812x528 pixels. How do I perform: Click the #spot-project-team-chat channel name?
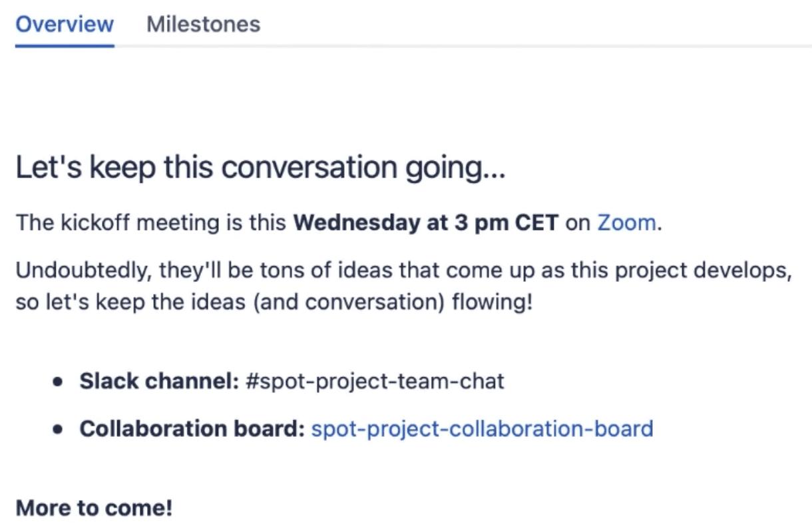click(375, 381)
